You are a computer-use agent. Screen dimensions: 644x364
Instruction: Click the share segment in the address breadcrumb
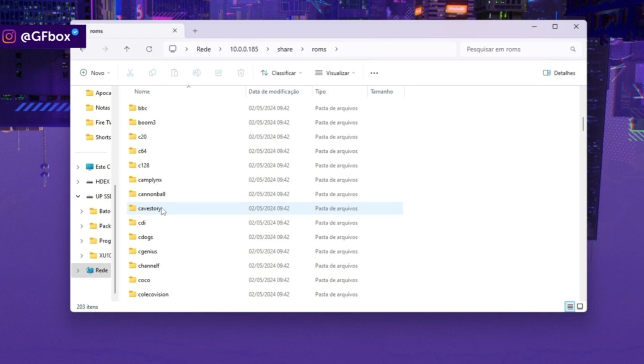click(x=285, y=49)
